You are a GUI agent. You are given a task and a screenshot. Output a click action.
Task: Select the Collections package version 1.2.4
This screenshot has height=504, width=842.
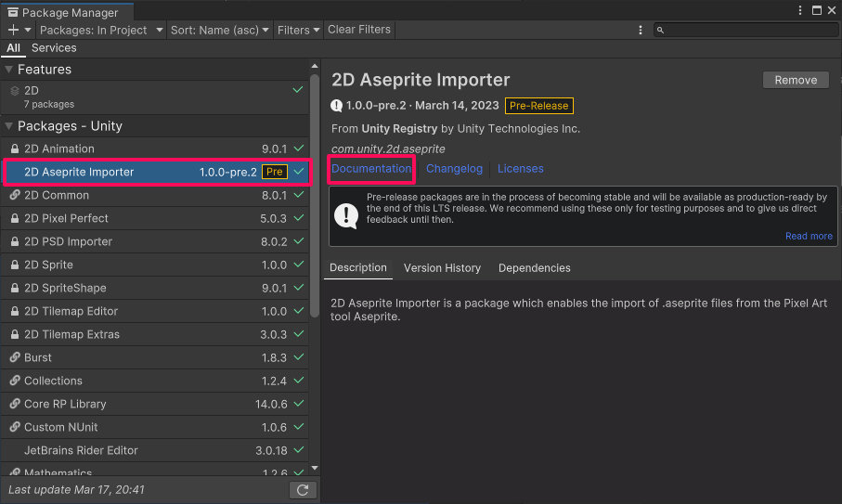[x=155, y=381]
